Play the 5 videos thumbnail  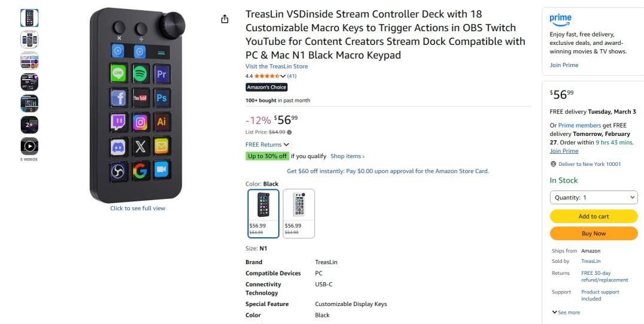pyautogui.click(x=29, y=146)
